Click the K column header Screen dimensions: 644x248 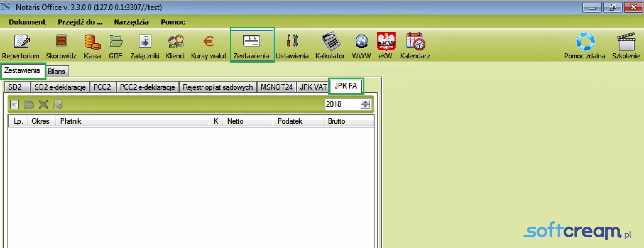216,121
